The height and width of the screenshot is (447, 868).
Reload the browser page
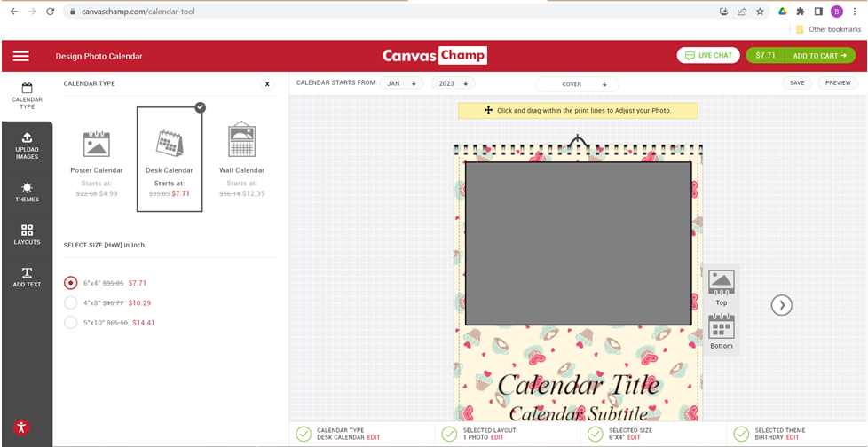[50, 11]
